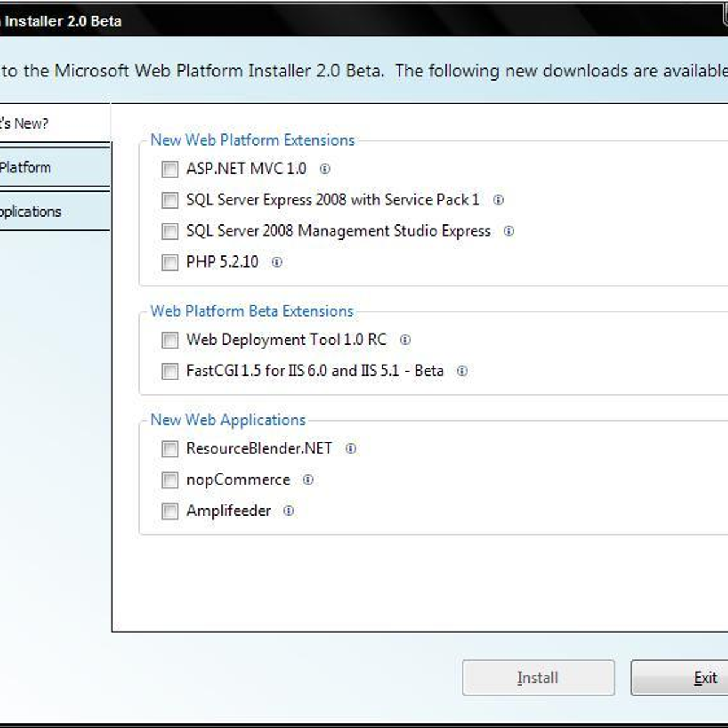Toggle FastCGI 1.5 for IIS checkbox
Viewport: 728px width, 728px height.
click(170, 371)
